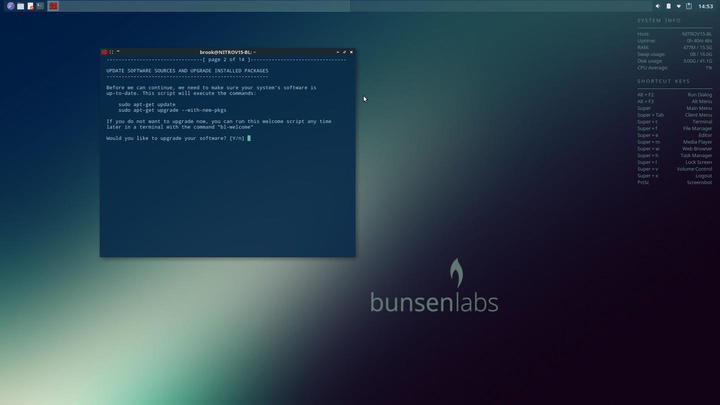Screen dimensions: 720x405
Task: Maximize the terminal window
Action: point(344,52)
